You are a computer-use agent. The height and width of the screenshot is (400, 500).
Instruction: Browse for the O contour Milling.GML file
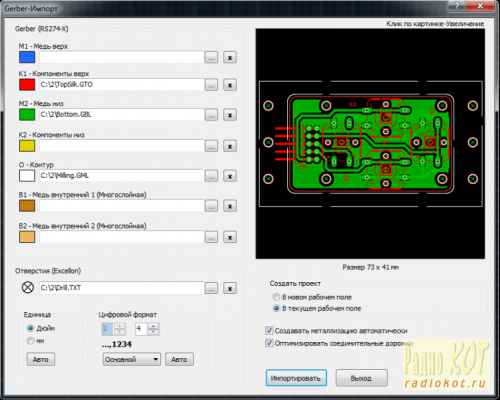(x=211, y=176)
